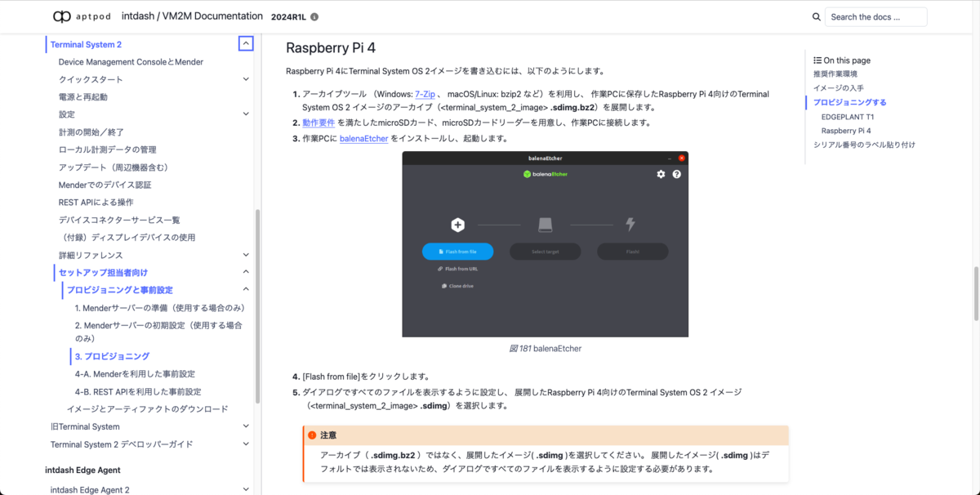
Task: Collapse プロビジョニングと事前設定 chevron
Action: tap(246, 289)
